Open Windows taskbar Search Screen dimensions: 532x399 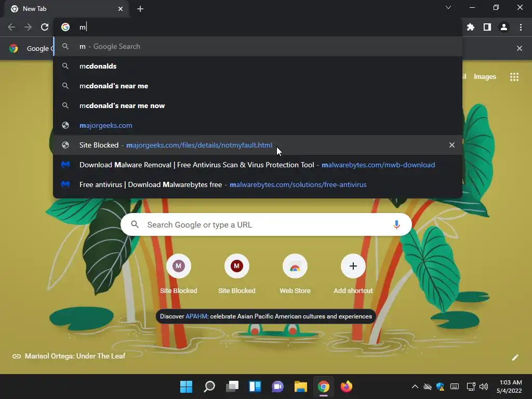coord(209,387)
